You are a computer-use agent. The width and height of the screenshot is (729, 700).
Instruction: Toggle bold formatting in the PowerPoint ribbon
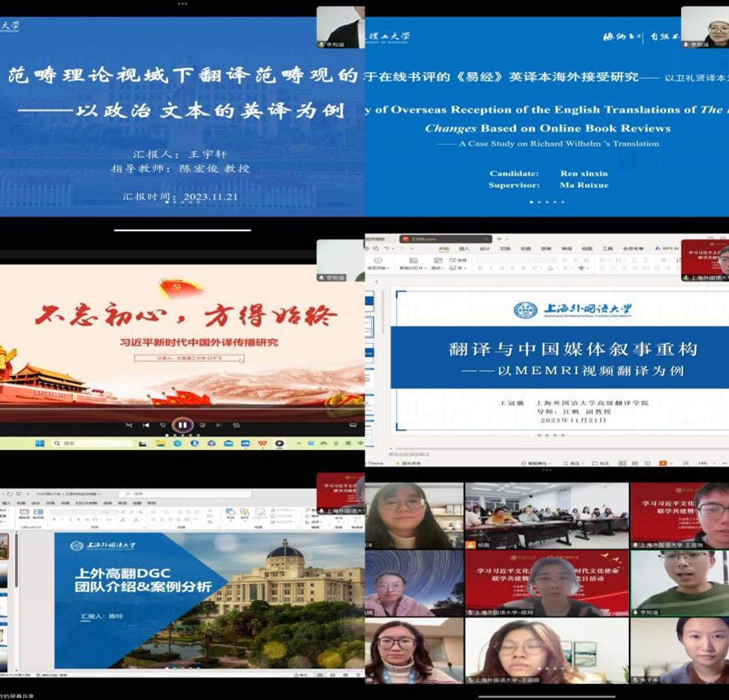click(54, 519)
